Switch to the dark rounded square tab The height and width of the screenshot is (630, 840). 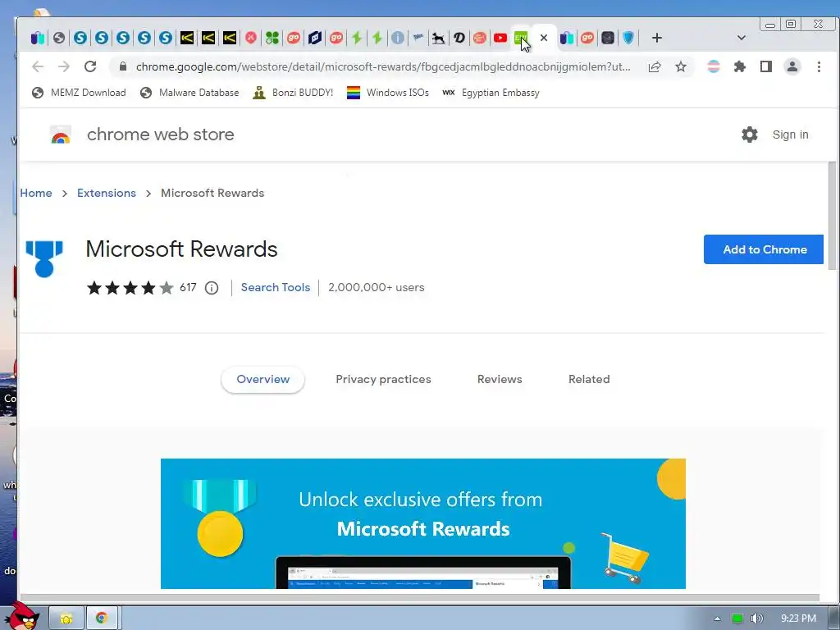point(608,38)
